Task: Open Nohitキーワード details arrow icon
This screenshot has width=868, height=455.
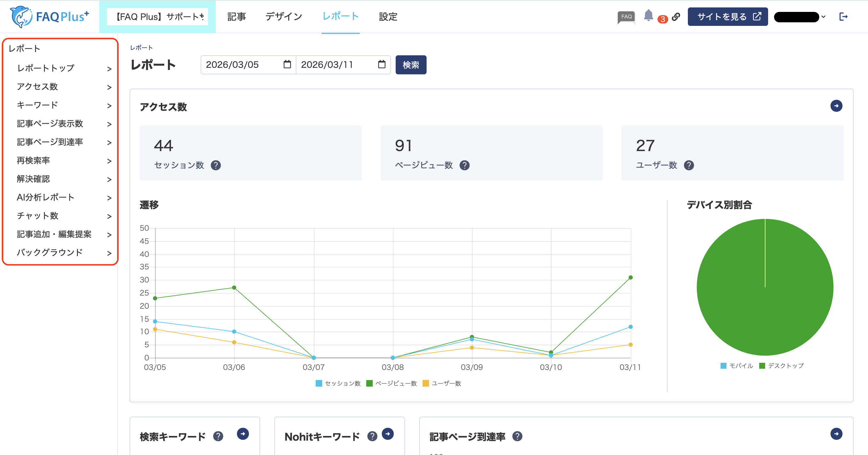Action: coord(388,434)
